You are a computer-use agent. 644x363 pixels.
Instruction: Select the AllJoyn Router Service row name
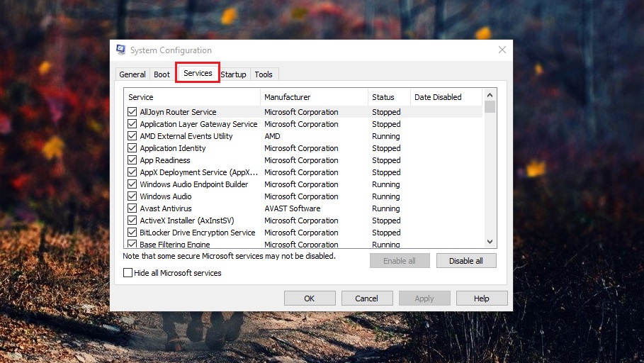click(x=178, y=112)
